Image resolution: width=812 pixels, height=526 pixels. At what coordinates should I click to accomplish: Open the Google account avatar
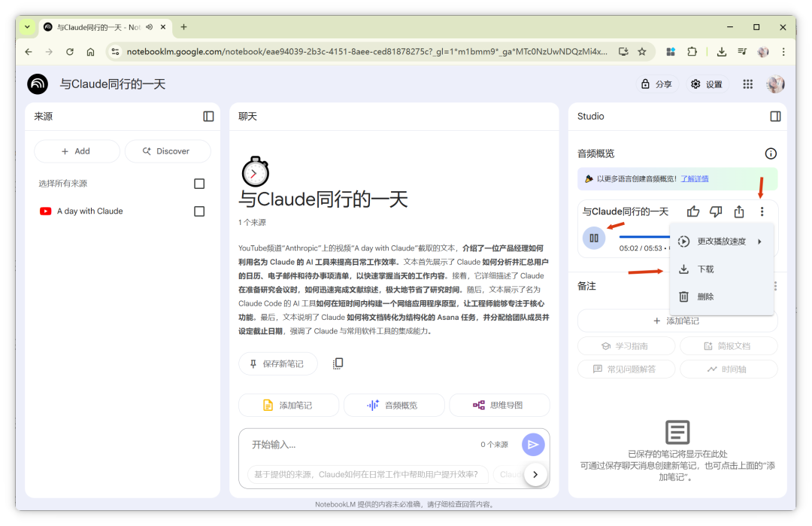[775, 84]
